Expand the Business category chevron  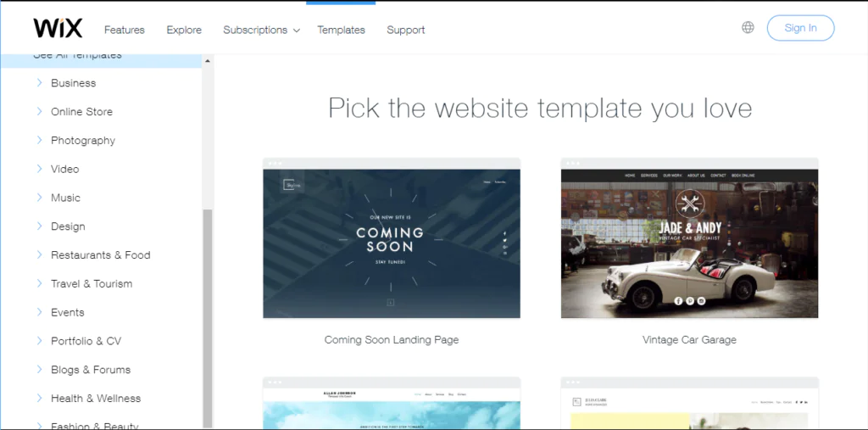coord(39,82)
